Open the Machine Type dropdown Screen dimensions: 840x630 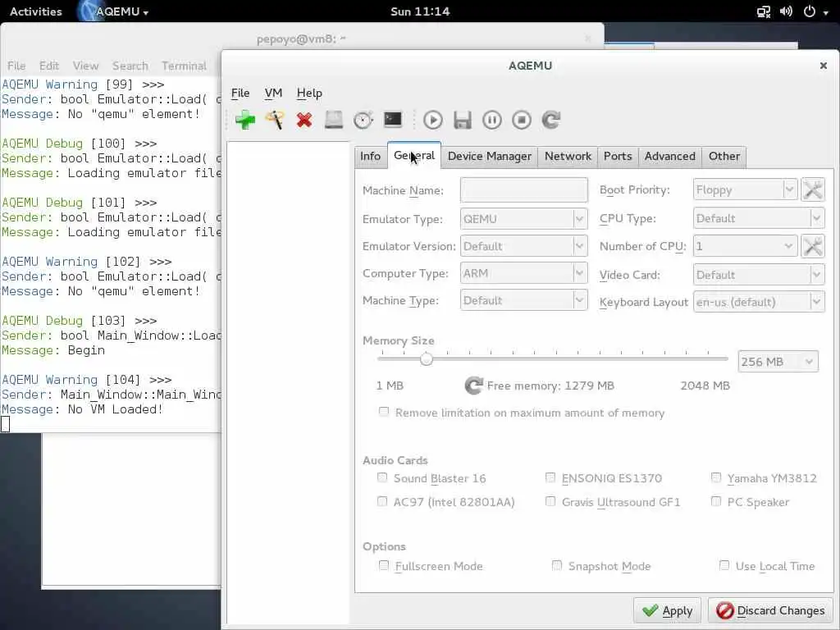point(524,300)
